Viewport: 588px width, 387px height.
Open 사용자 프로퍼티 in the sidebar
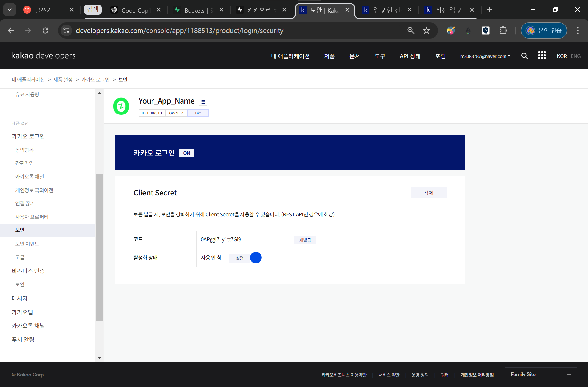coord(32,217)
